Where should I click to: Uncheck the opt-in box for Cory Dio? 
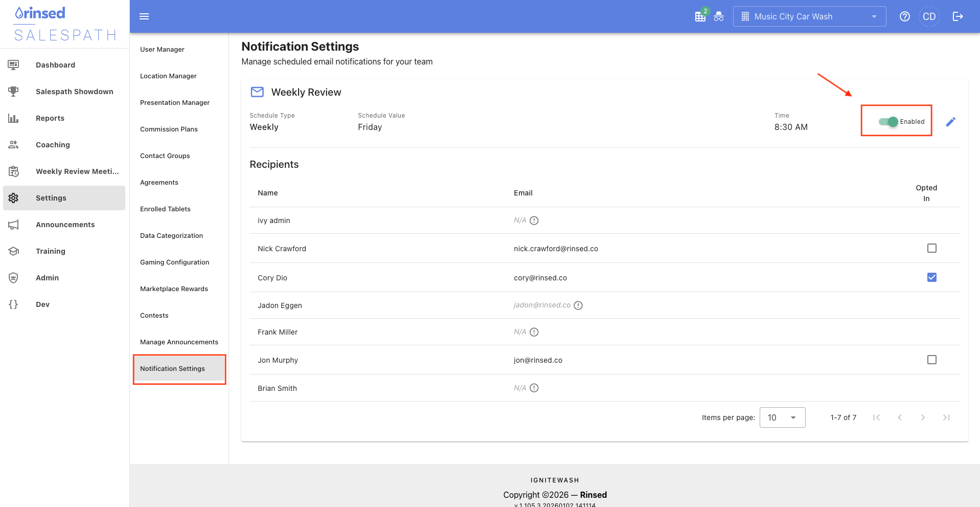(932, 277)
